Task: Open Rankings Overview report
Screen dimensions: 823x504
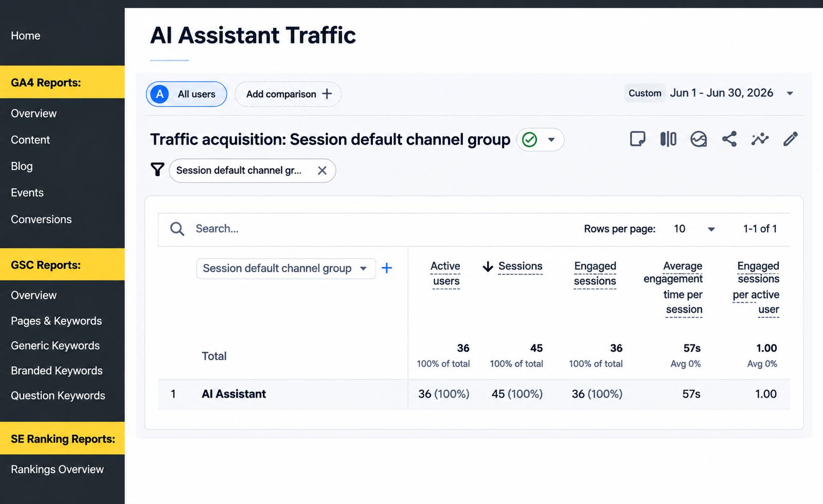Action: [x=57, y=469]
